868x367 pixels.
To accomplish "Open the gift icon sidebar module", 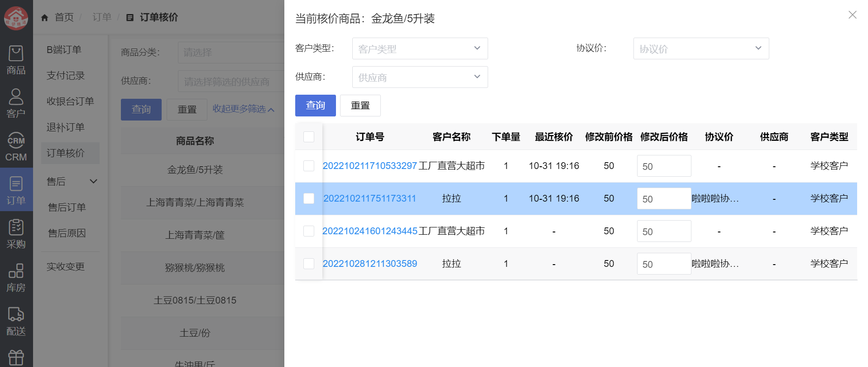I will coord(16,357).
